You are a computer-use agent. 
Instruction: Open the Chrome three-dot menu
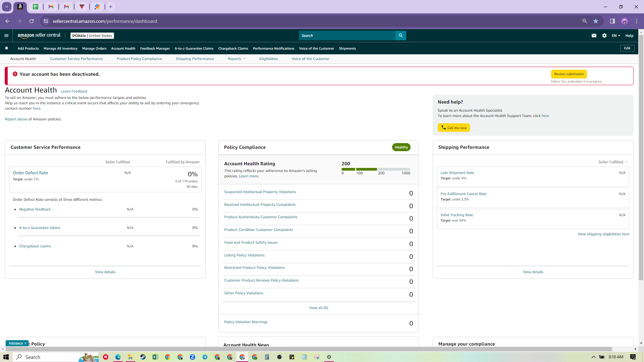point(637,21)
